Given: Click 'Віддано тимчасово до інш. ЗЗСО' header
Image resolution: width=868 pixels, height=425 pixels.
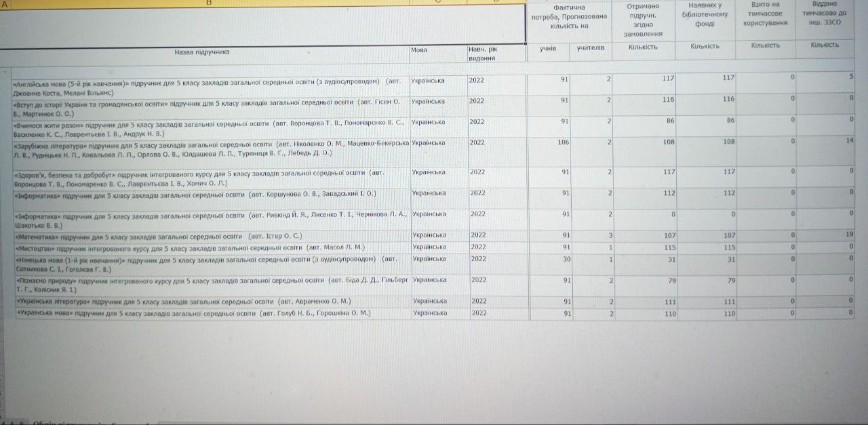Looking at the screenshot, I should (824, 14).
